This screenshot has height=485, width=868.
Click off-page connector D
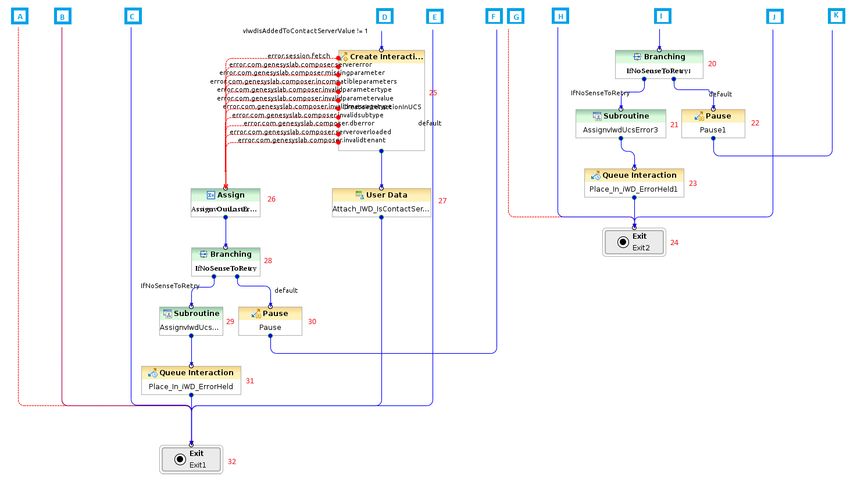point(385,17)
